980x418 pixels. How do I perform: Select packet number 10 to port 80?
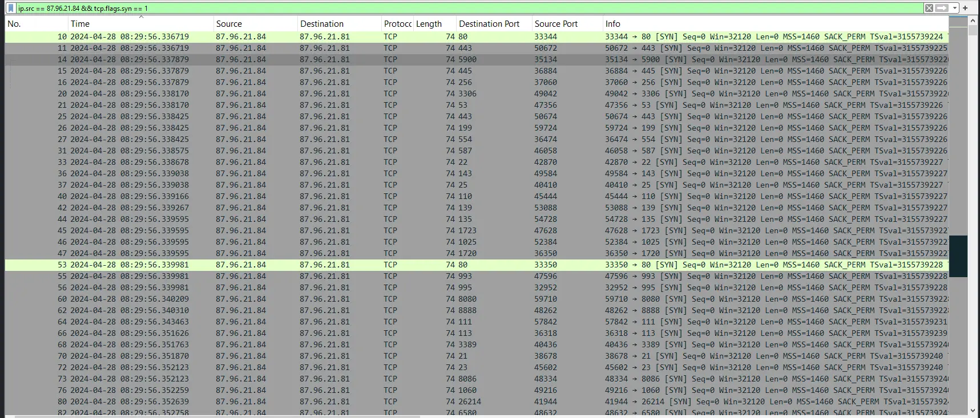pos(477,36)
